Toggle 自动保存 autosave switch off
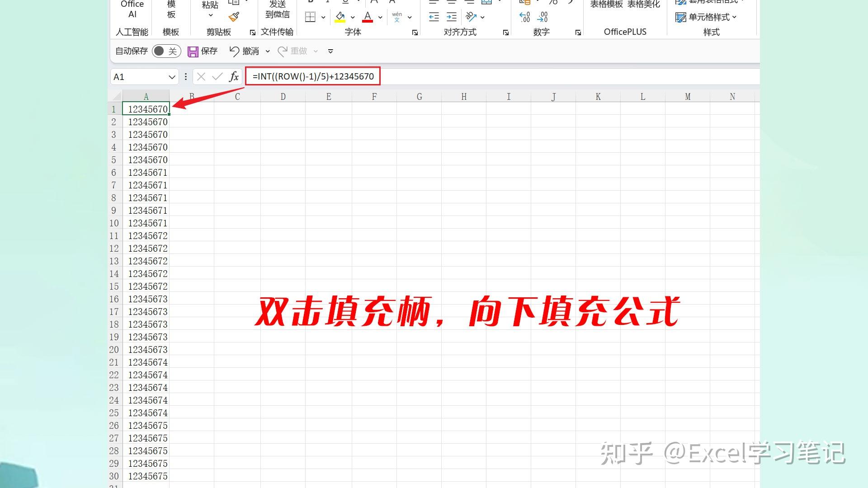The image size is (868, 488). tap(165, 51)
